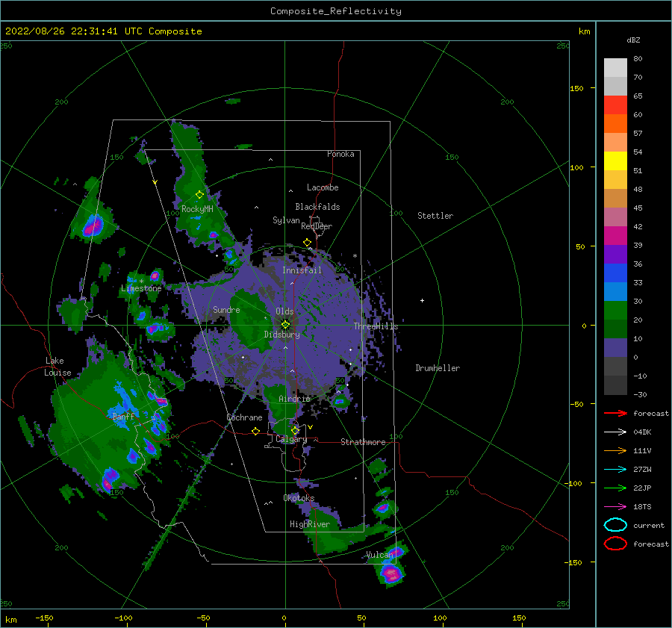Viewport: 672px width, 628px height.
Task: Click the Strathmore label
Action: (363, 442)
